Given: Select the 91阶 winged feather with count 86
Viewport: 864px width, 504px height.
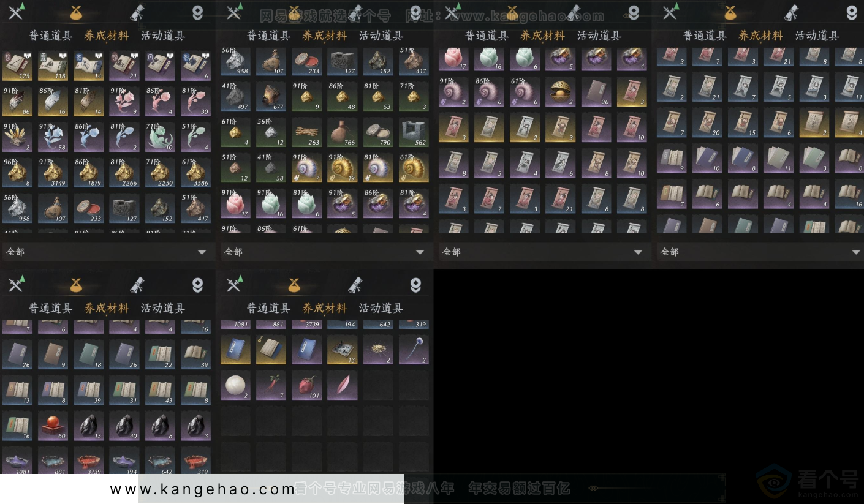Looking at the screenshot, I should point(17,101).
